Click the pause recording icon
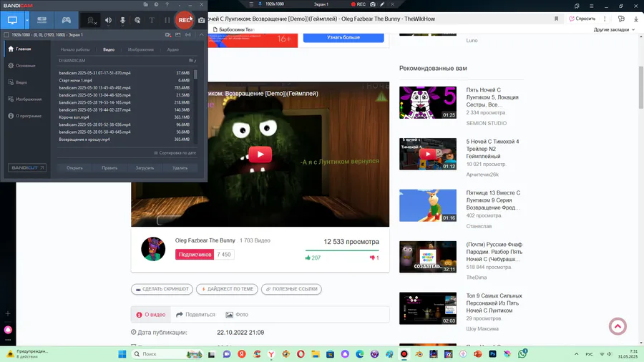This screenshot has width=644, height=362. tap(167, 20)
